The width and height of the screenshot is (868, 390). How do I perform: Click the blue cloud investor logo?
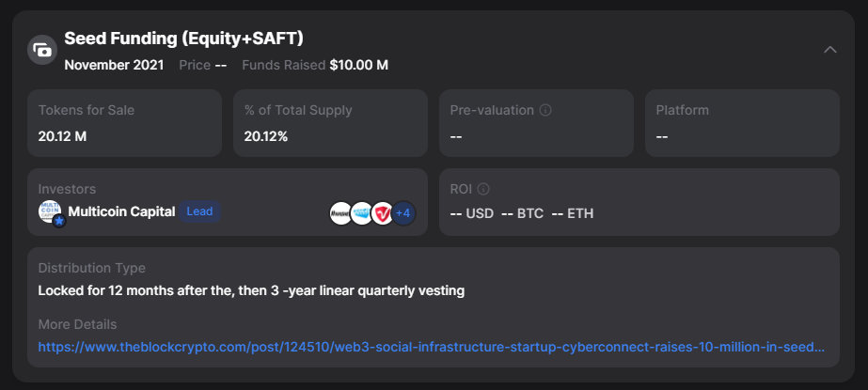click(x=361, y=213)
